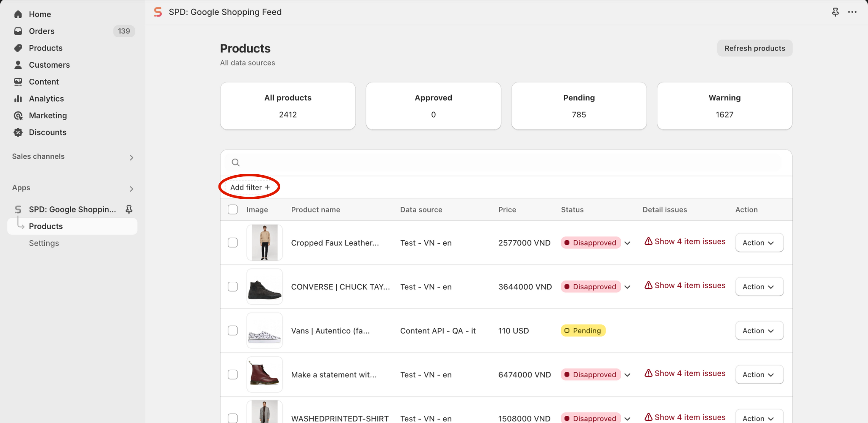Check the Cropped Faux Leather row checkbox
868x423 pixels.
233,242
